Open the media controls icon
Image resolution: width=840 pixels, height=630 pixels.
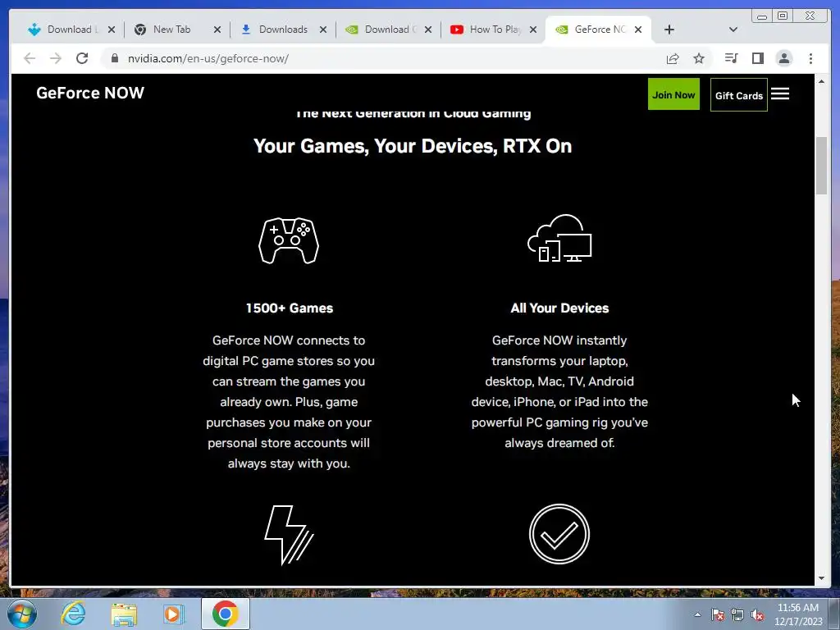[x=731, y=58]
